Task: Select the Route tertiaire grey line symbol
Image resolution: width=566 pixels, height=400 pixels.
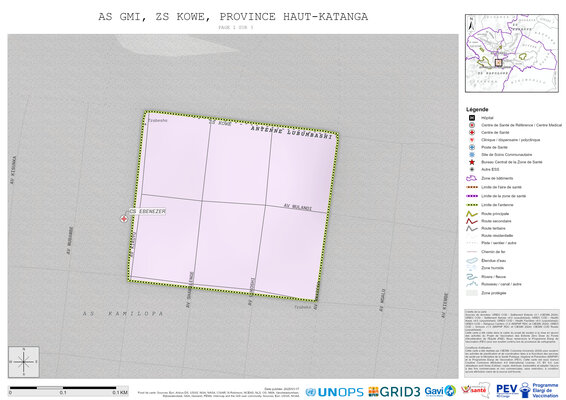Action: point(471,228)
